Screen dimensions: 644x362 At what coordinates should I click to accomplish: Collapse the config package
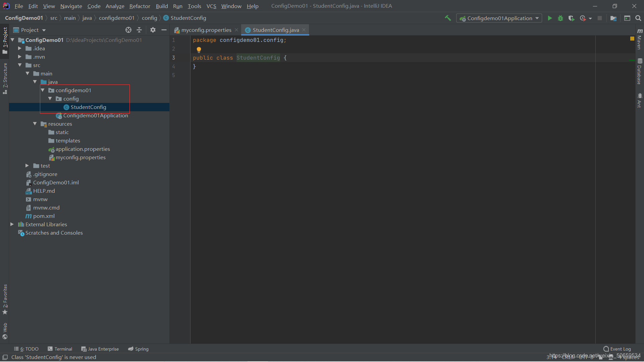(50, 99)
